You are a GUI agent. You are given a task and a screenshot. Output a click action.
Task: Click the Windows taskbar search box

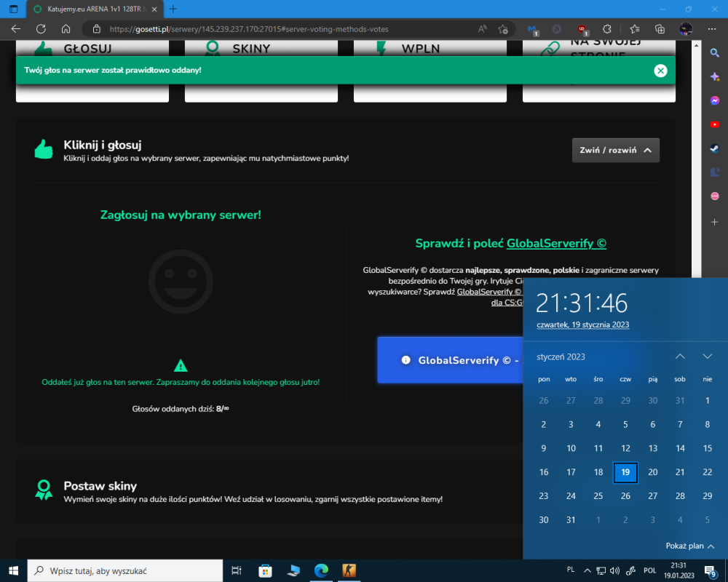125,570
